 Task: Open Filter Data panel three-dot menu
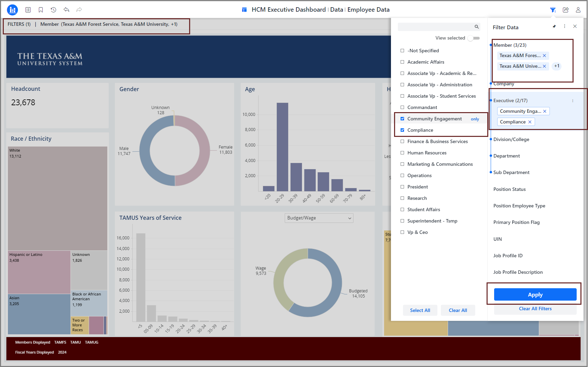[x=564, y=26]
